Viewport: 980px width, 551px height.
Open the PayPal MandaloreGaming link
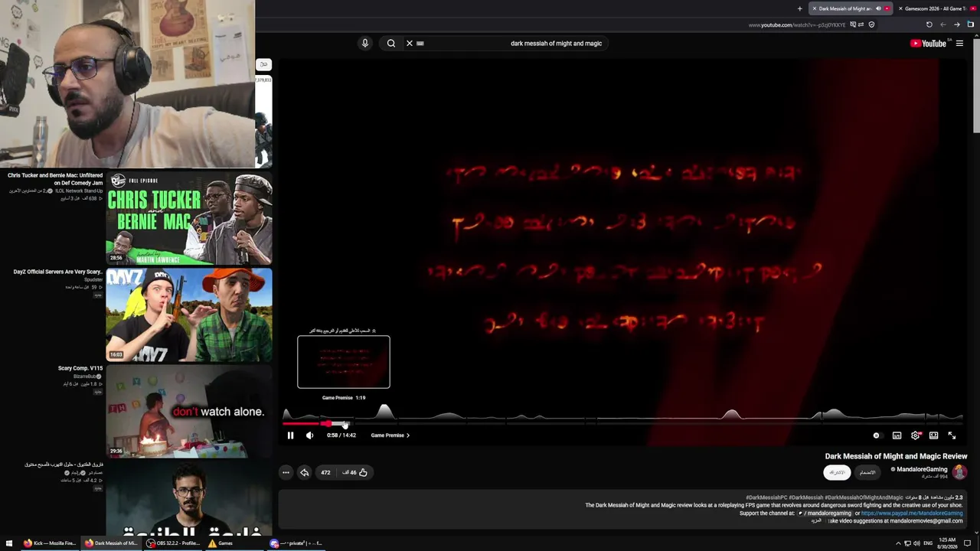click(912, 513)
